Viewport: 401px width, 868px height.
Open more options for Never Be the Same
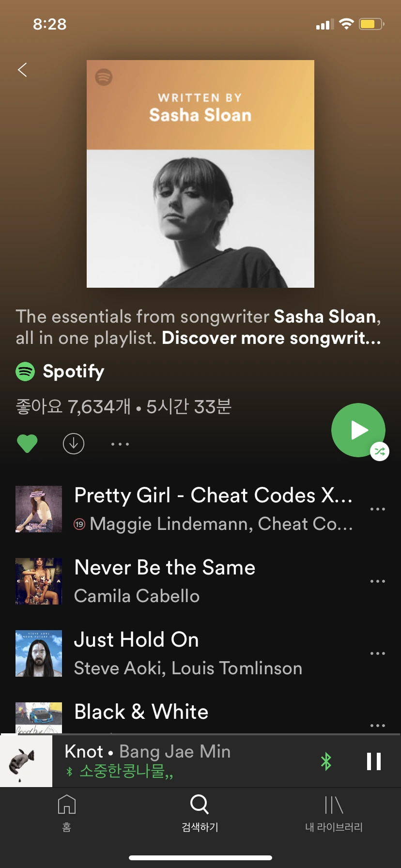click(378, 581)
